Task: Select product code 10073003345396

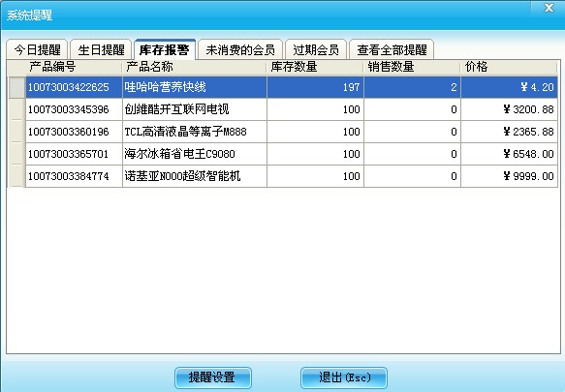Action: [x=75, y=109]
